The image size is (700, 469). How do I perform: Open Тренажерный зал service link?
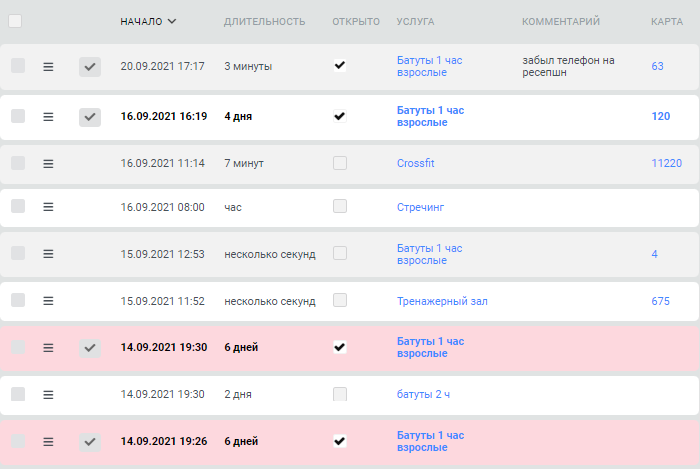click(442, 301)
